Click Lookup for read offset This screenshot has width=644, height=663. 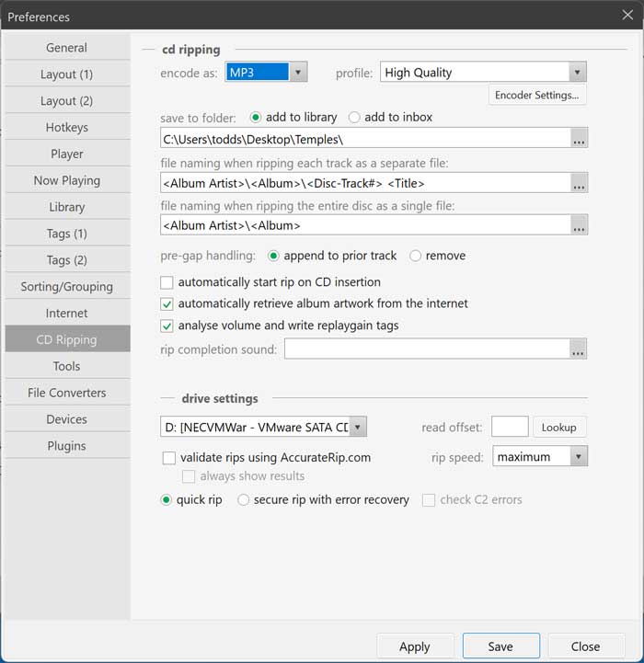(x=559, y=428)
